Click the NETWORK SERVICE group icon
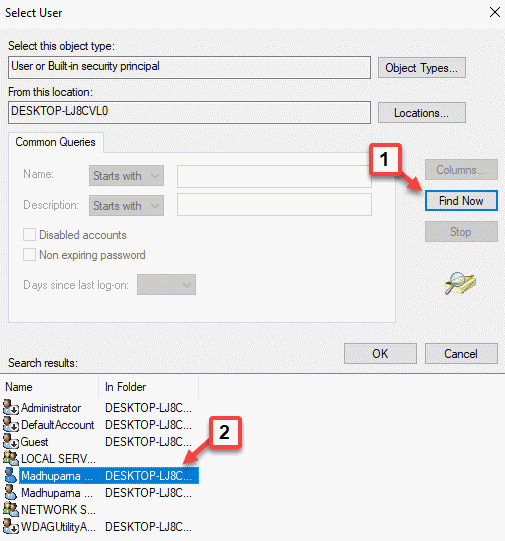Screen dimensions: 505x541 pyautogui.click(x=11, y=509)
